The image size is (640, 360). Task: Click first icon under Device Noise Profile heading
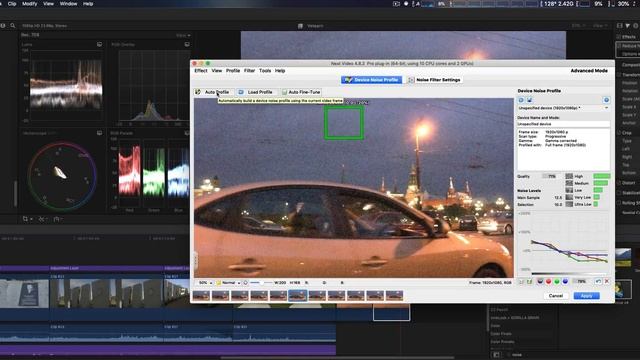click(x=521, y=100)
